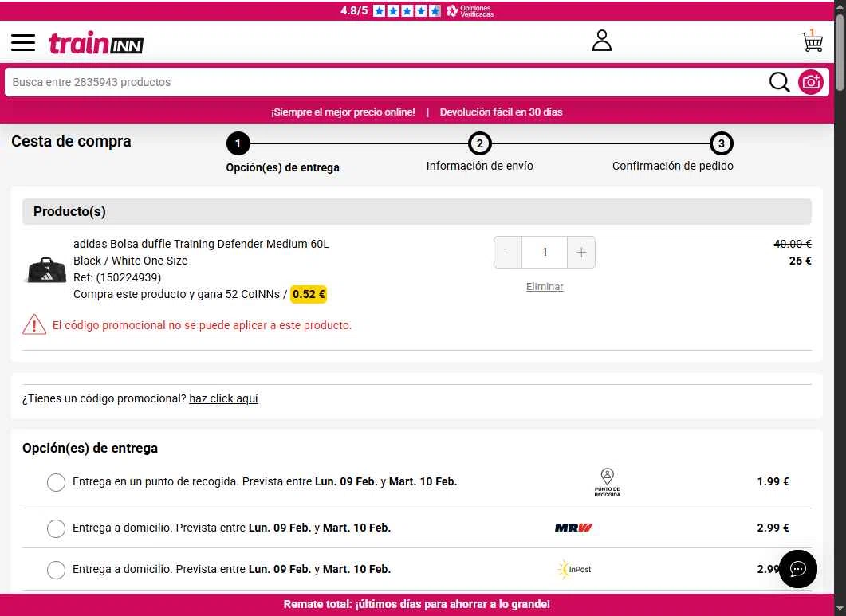Select MRW home delivery option
The image size is (846, 616).
click(56, 528)
